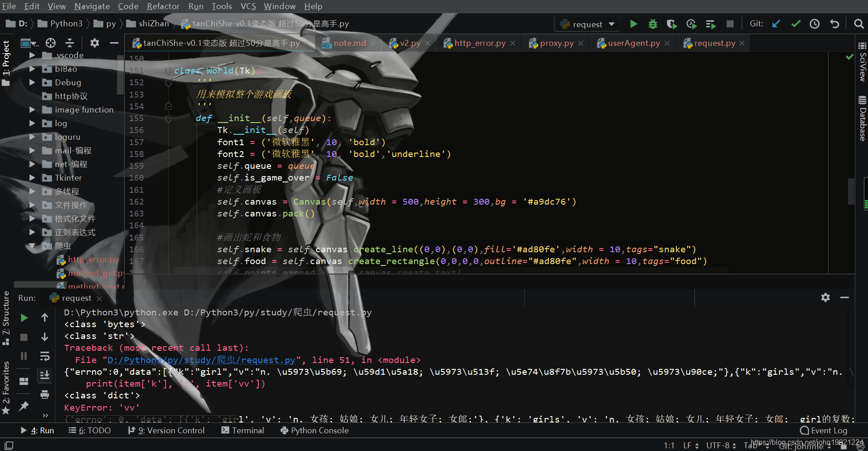Toggle scroll to end in console
Screen dimensions: 868x451
click(45, 375)
